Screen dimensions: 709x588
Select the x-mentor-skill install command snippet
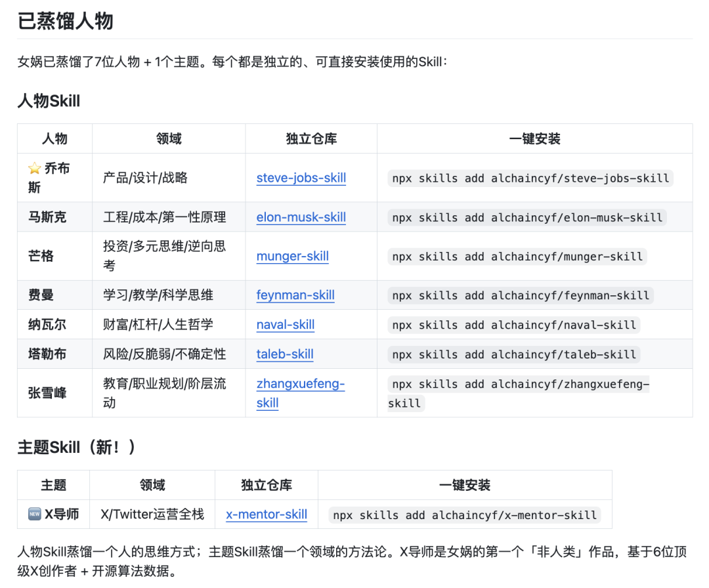coord(467,515)
